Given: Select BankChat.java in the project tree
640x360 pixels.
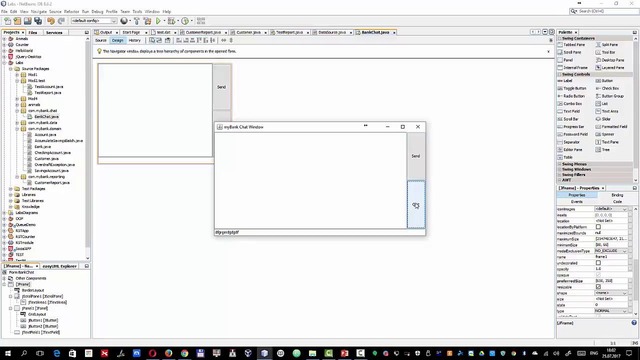Looking at the screenshot, I should 46,117.
